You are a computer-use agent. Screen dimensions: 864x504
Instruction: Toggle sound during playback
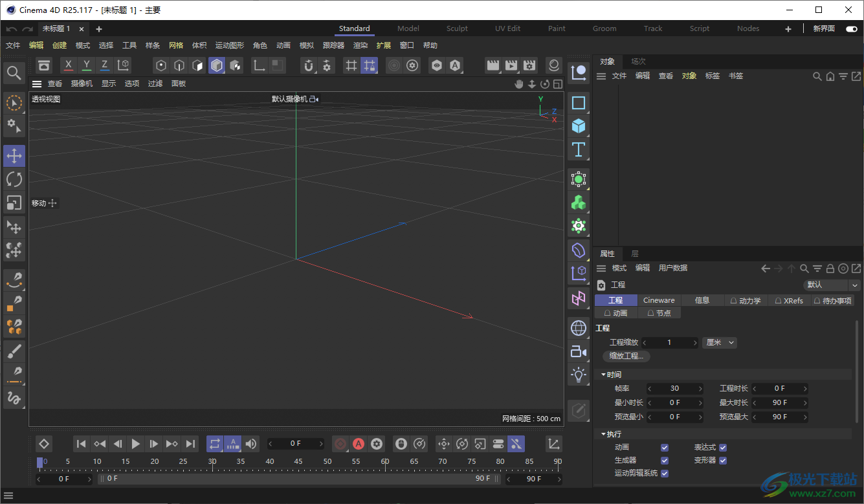click(x=251, y=444)
